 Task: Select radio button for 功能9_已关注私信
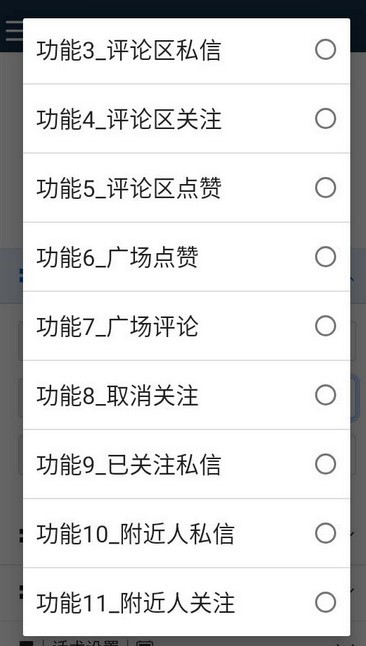pyautogui.click(x=326, y=464)
